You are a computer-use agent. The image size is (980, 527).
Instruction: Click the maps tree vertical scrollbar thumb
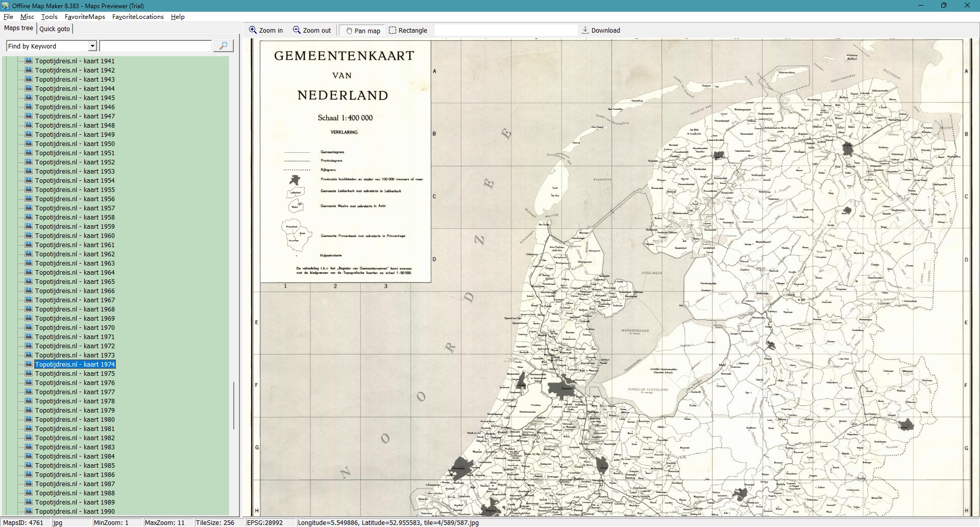234,406
